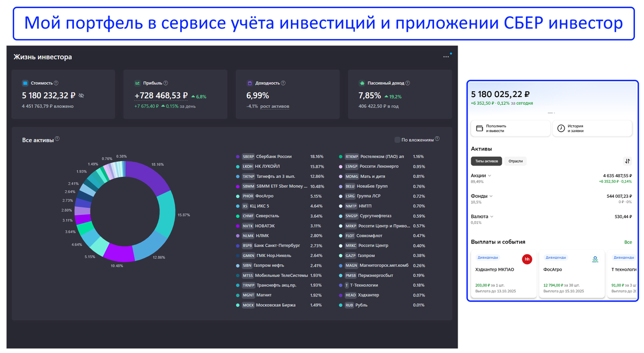Expand the Валюта asset group

point(481,217)
